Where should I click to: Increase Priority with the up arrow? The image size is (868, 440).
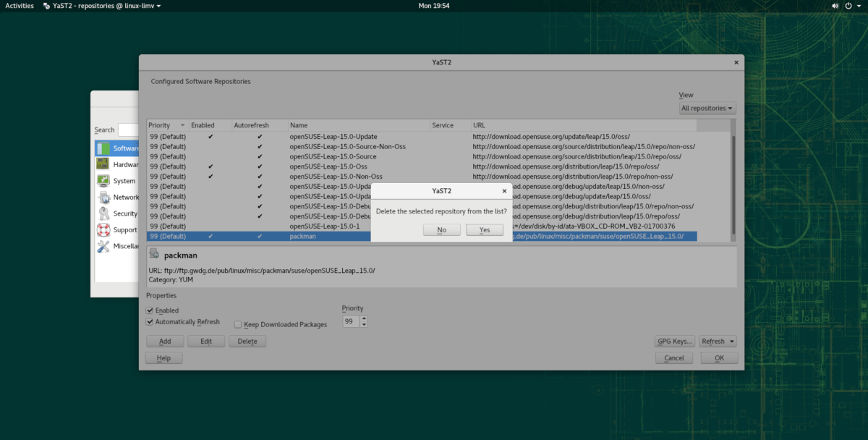pos(364,318)
